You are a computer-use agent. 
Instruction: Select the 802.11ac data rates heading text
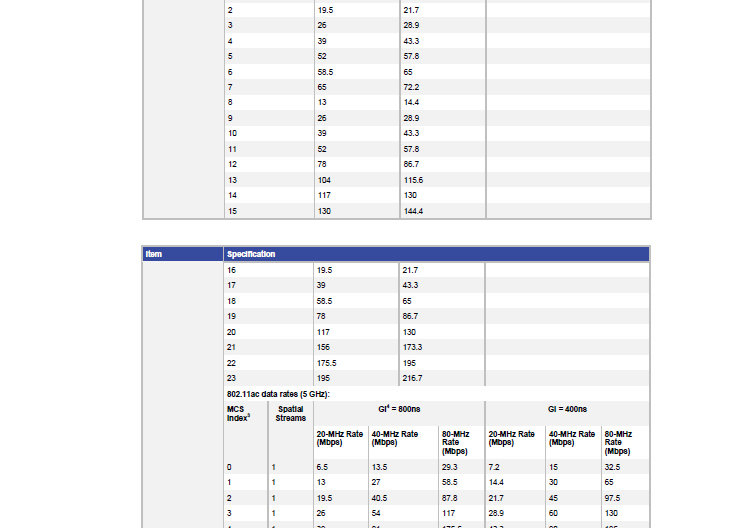pos(278,394)
